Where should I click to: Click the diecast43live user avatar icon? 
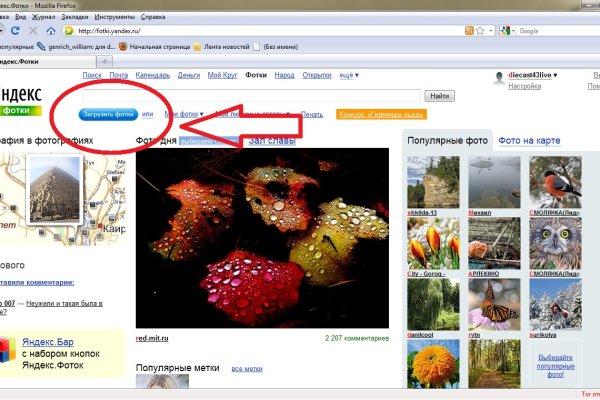(501, 76)
